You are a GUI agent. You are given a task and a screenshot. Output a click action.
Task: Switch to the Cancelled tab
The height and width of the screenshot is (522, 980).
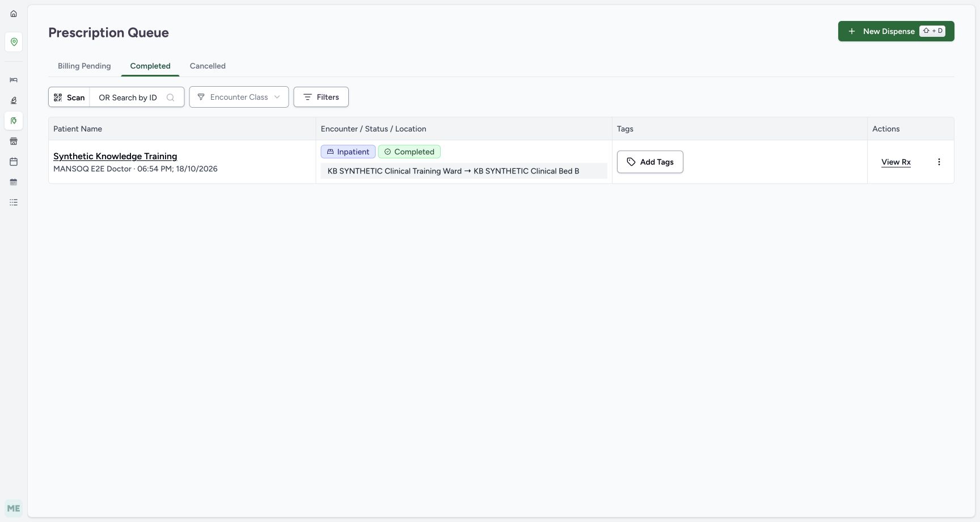[x=208, y=66]
